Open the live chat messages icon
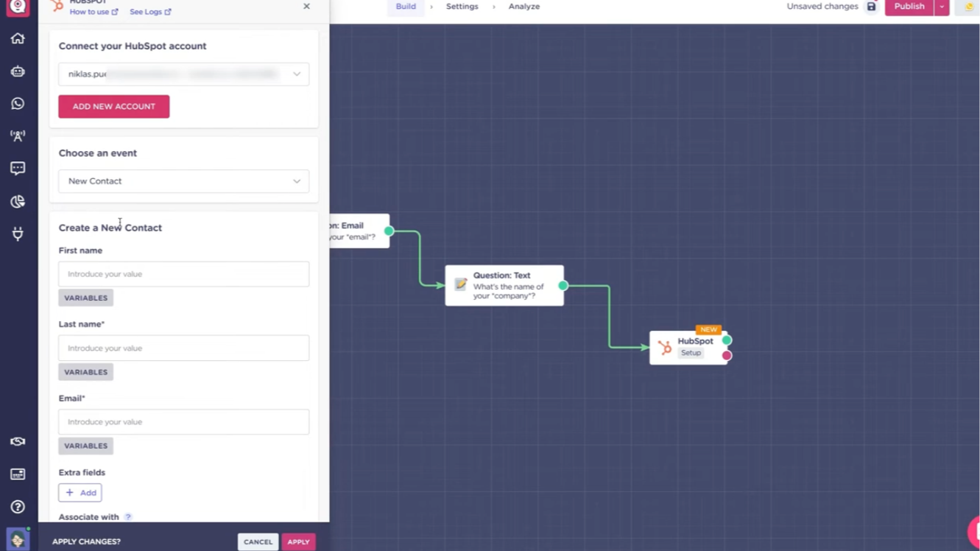 [x=18, y=169]
